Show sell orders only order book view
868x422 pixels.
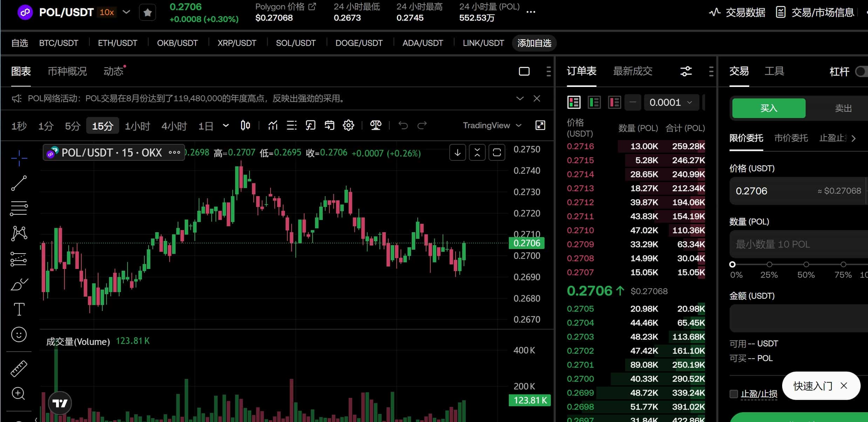614,102
